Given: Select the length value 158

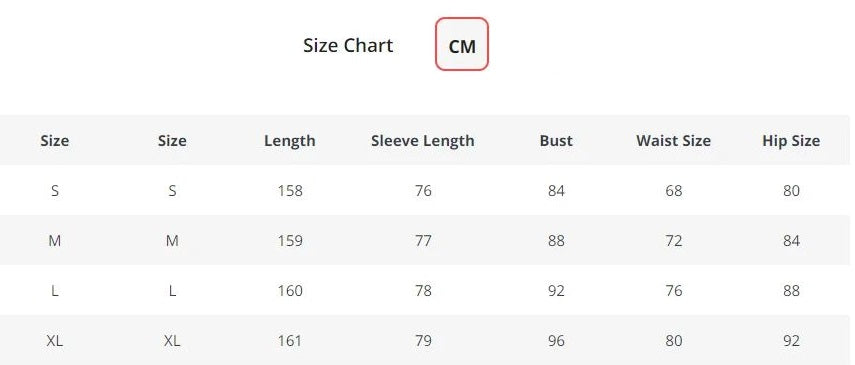Looking at the screenshot, I should pos(290,191).
